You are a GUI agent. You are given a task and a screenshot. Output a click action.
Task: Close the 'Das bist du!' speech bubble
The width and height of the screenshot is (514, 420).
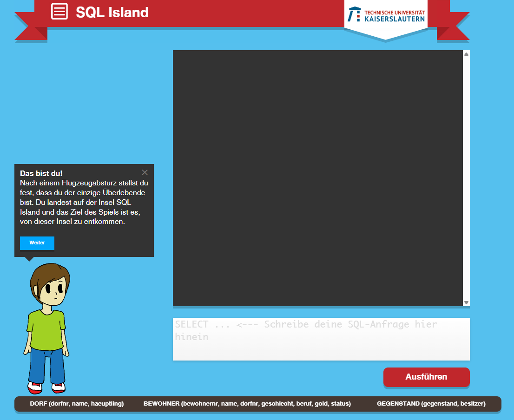coord(145,172)
